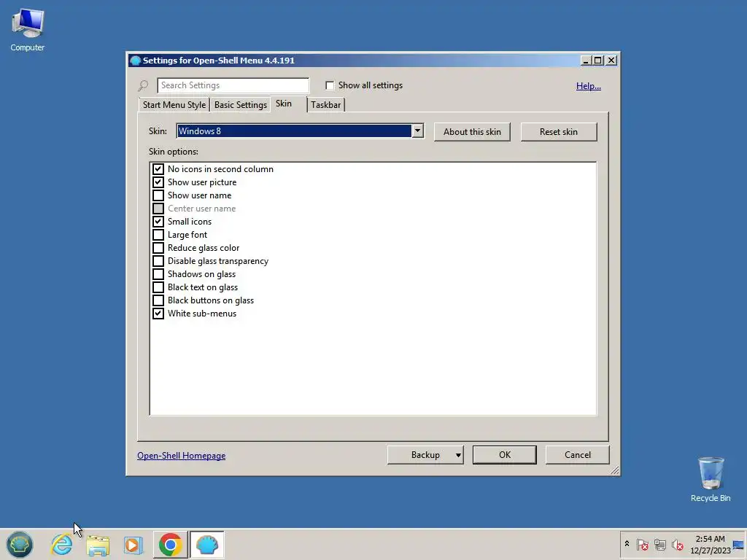Open the taskbar clock and date
This screenshot has width=747, height=560.
coord(710,544)
